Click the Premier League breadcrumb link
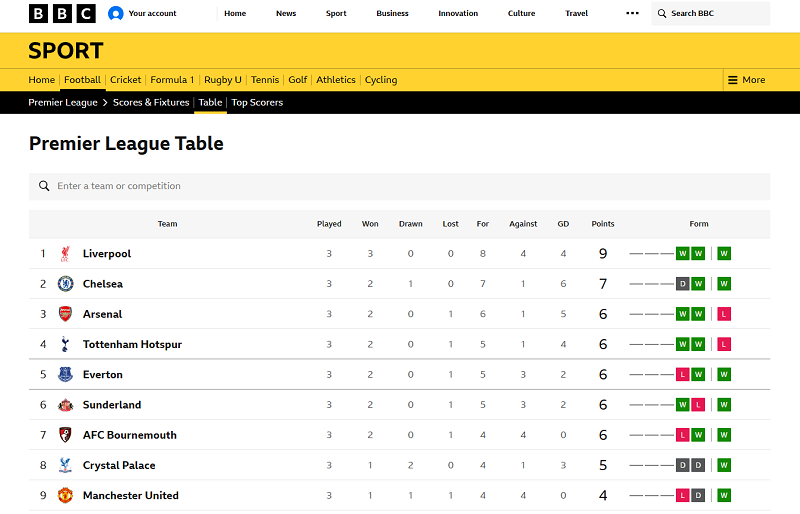The image size is (800, 514). point(63,103)
